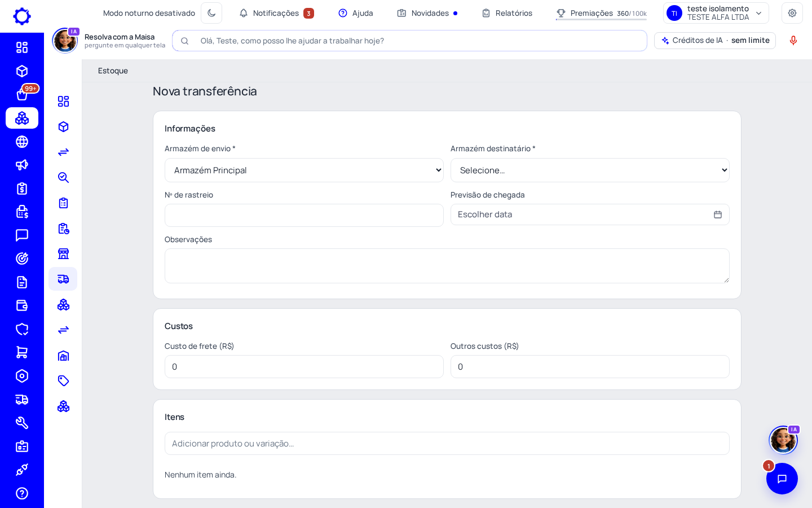Open price tag icon in inner submenu

[x=63, y=380]
